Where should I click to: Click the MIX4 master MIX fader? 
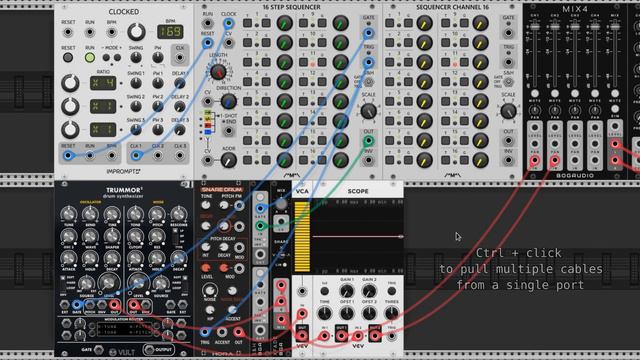pos(615,27)
